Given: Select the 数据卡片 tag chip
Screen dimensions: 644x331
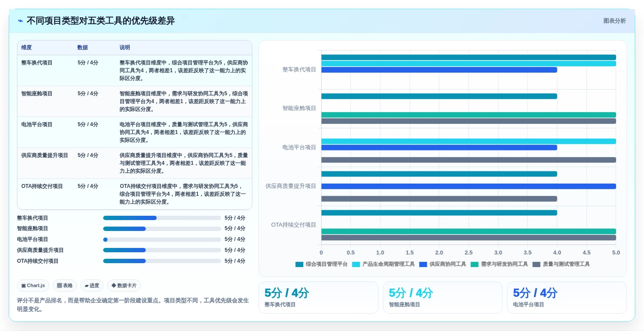Looking at the screenshot, I should tap(124, 285).
